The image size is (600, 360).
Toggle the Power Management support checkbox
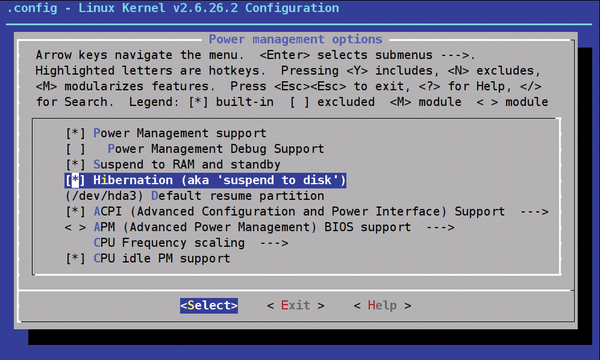[75, 133]
